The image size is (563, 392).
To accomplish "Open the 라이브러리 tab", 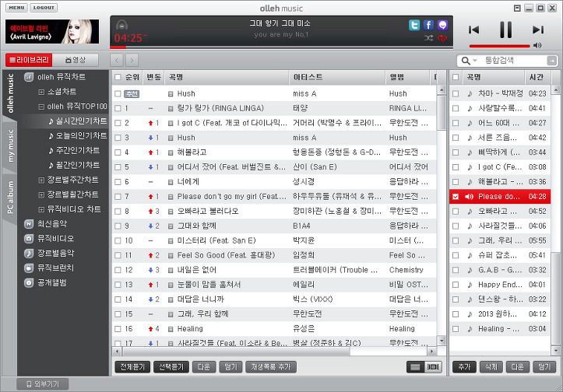I will coord(29,60).
